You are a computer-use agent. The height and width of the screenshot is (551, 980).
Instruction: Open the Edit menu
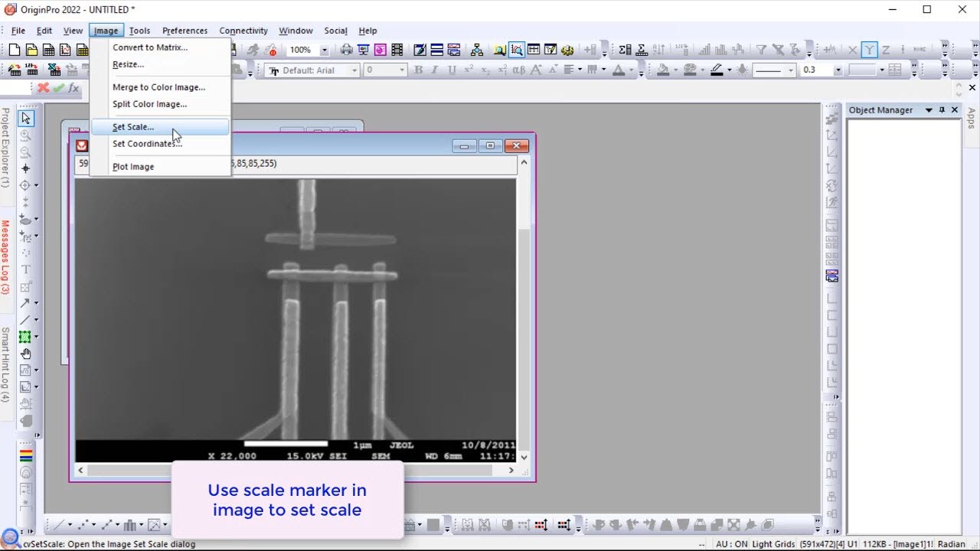pos(44,31)
